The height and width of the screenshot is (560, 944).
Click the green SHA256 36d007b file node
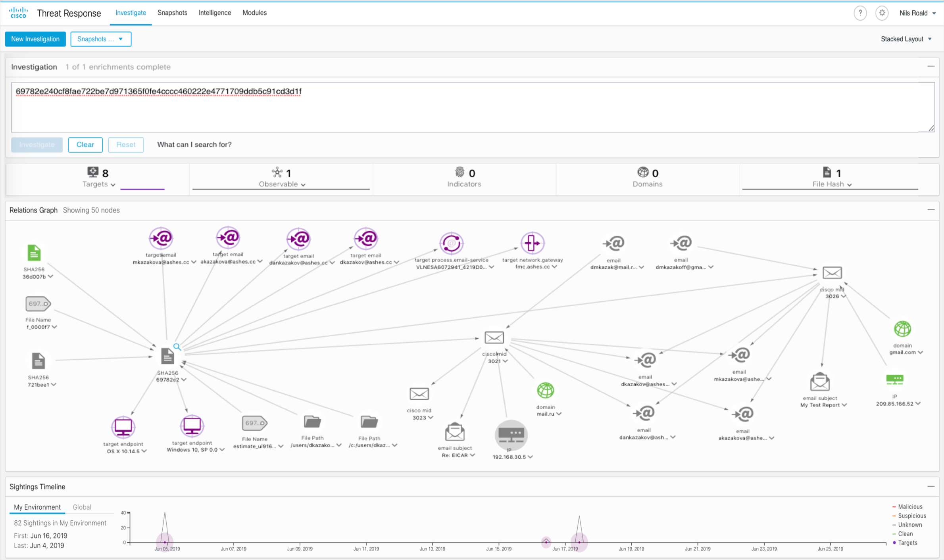coord(34,253)
